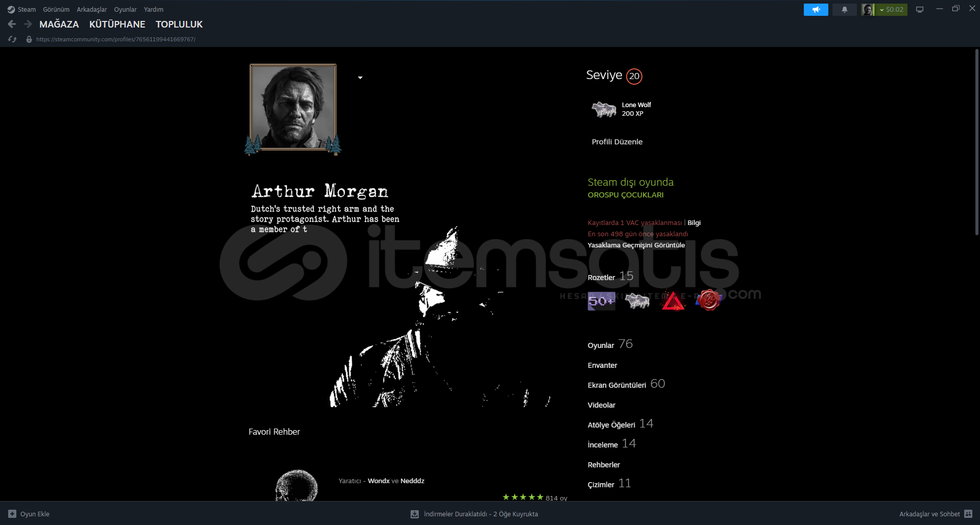Screen dimensions: 980x525
Task: Open Arkadaşlar ve Sohbet panel
Action: click(936, 514)
